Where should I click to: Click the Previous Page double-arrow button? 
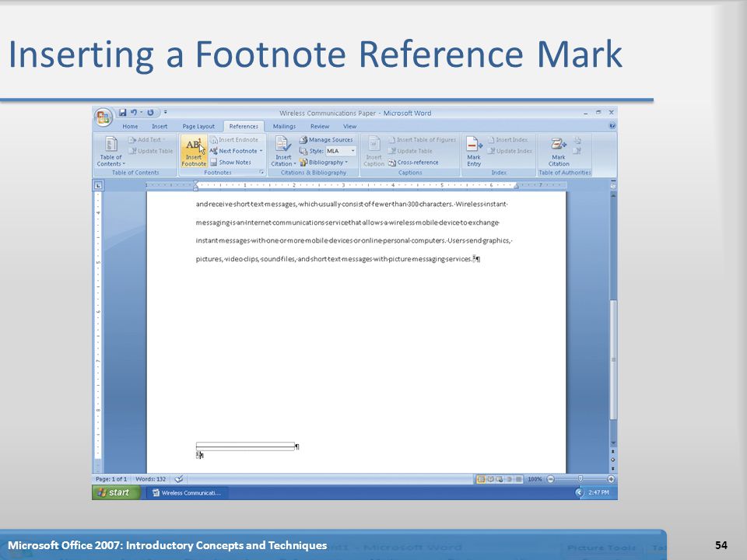click(613, 451)
